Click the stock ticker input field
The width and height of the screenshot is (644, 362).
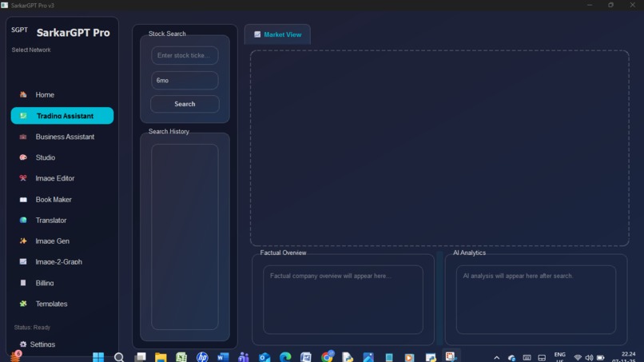(185, 55)
